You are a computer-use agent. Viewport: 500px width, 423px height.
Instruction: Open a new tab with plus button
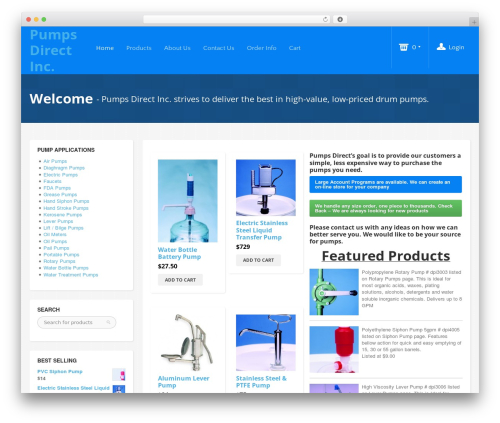tap(474, 22)
